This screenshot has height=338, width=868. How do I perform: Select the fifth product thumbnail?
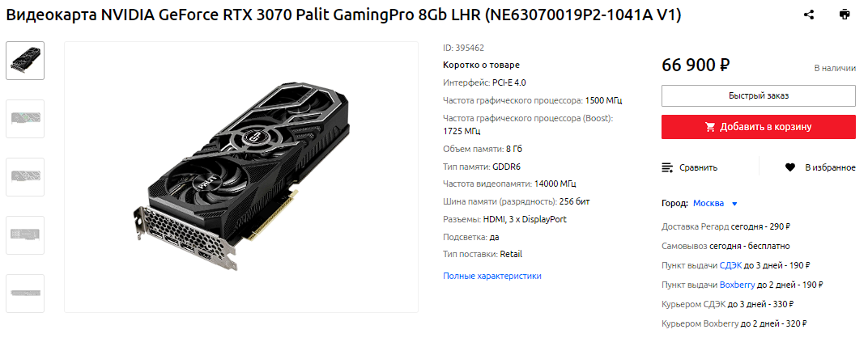click(25, 294)
